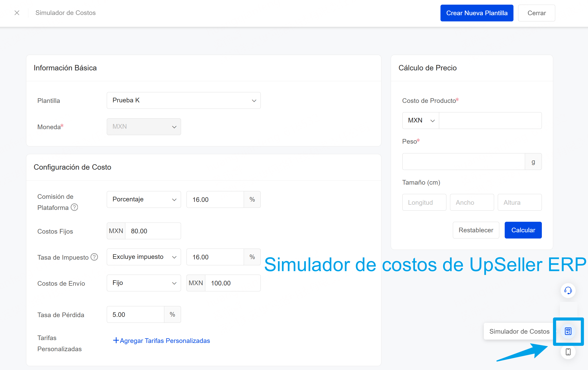Click the Cerrar button
The width and height of the screenshot is (588, 370).
tap(536, 13)
